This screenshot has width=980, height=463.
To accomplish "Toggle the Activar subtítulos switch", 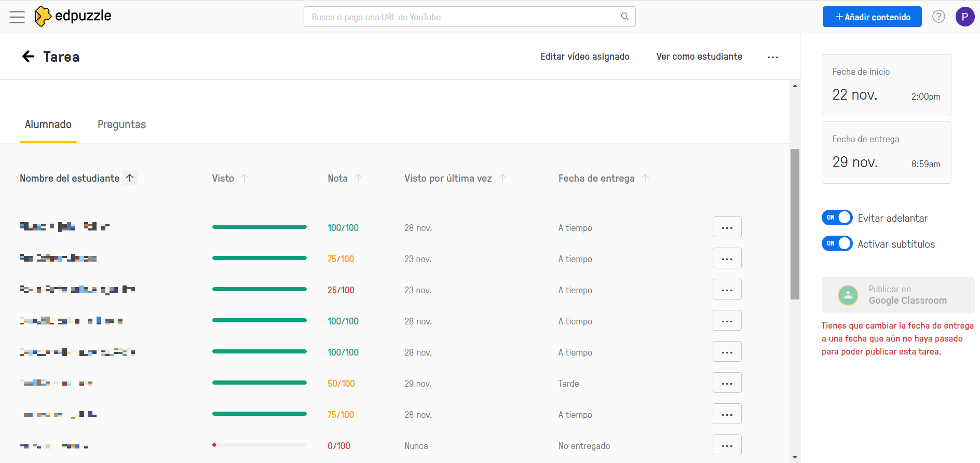I will tap(837, 243).
